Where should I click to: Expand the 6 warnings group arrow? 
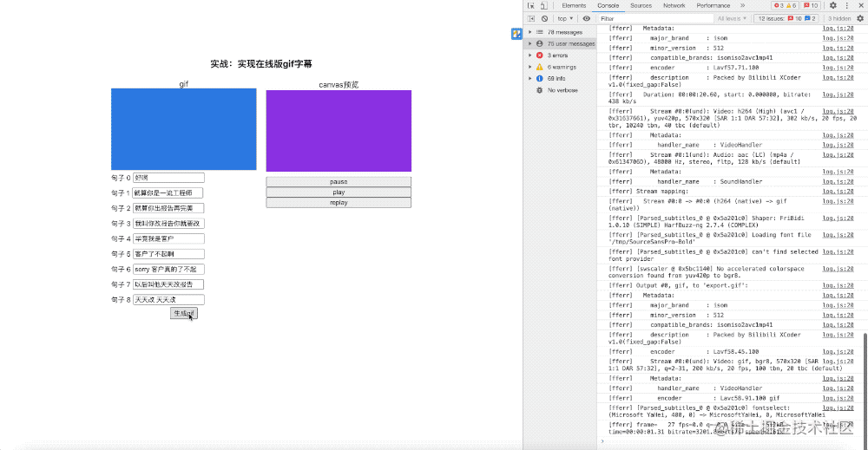pos(529,67)
